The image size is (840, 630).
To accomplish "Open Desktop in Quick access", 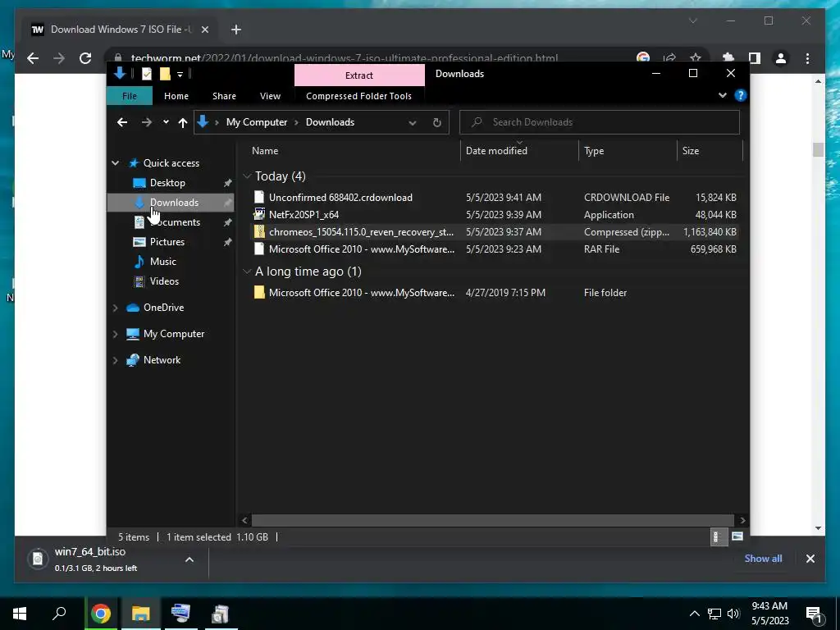I will click(x=167, y=183).
